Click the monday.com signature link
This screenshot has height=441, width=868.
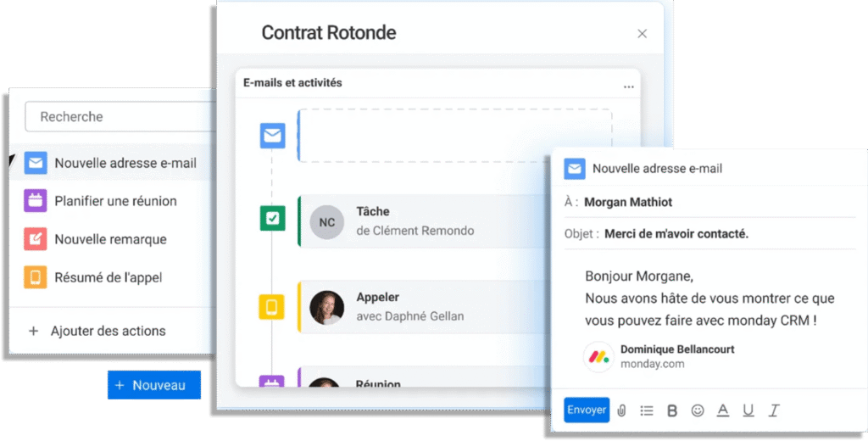click(652, 364)
